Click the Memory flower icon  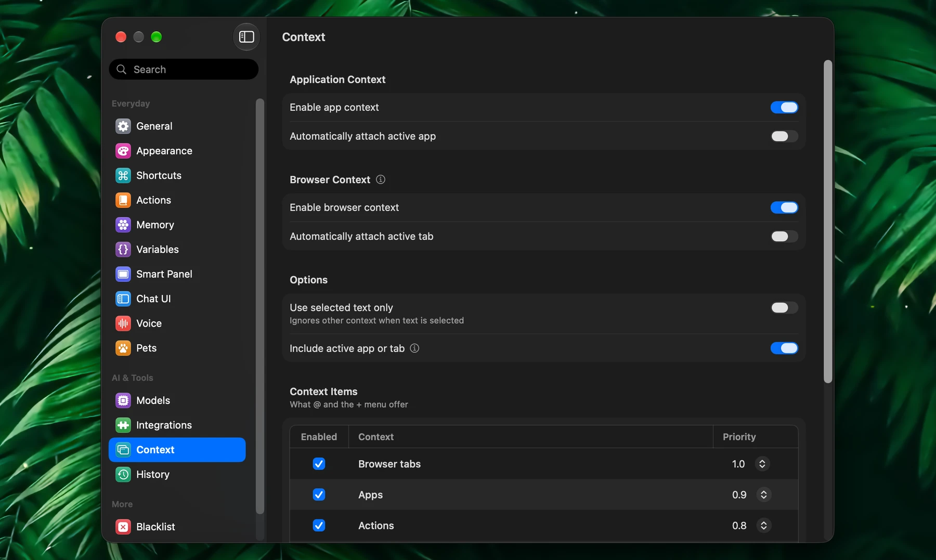123,225
